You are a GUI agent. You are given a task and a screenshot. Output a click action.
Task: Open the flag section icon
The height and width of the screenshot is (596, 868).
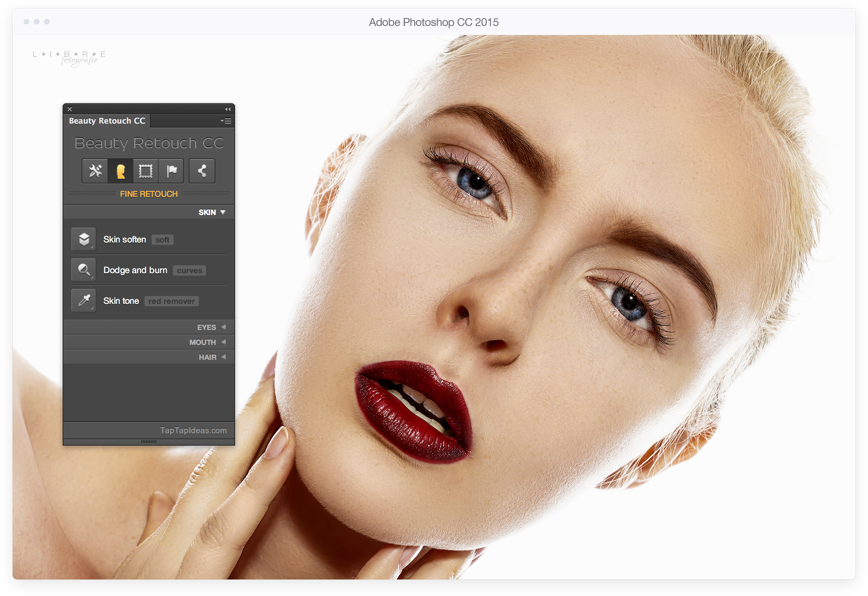pyautogui.click(x=171, y=171)
